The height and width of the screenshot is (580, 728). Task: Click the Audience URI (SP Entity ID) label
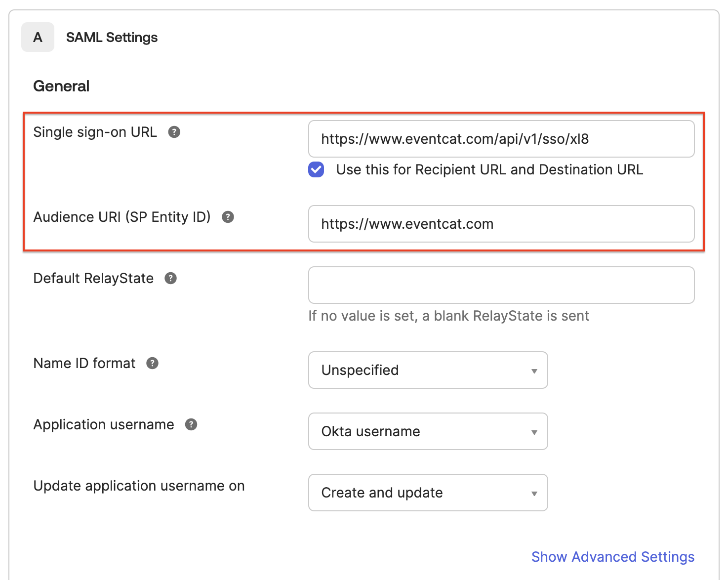click(x=122, y=217)
